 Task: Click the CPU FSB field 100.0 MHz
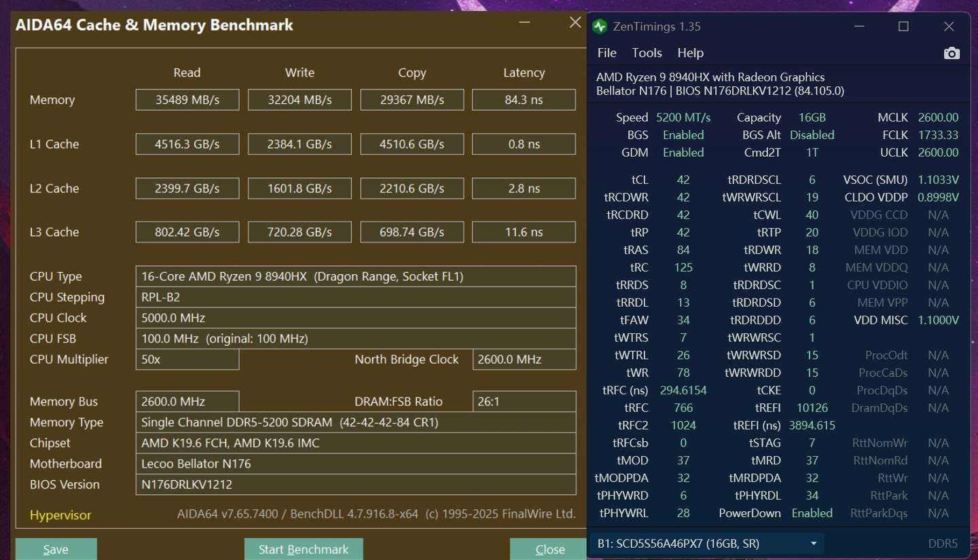pos(356,339)
